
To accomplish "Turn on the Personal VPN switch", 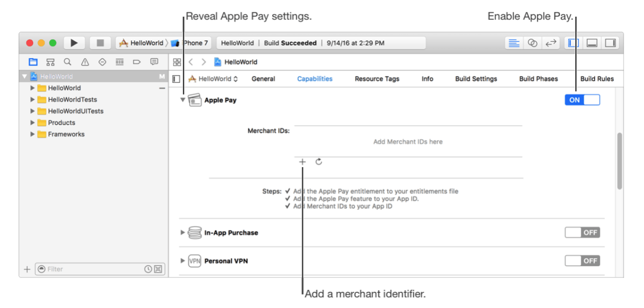I will coord(582,261).
